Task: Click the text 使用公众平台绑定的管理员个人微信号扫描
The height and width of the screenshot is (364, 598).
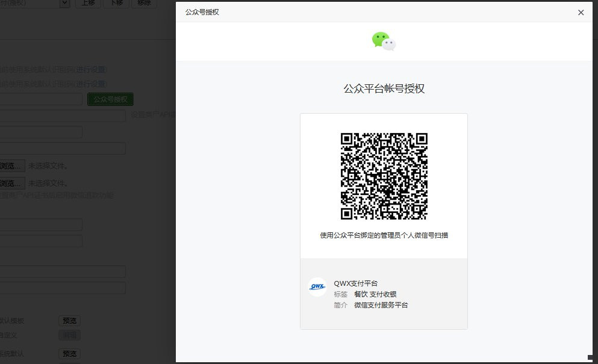Action: click(x=384, y=235)
